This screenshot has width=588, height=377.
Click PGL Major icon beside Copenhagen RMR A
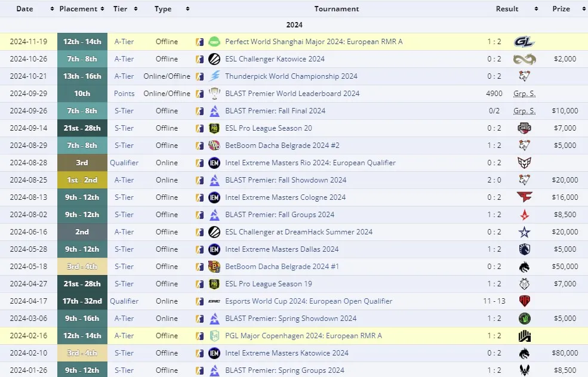[x=214, y=335]
